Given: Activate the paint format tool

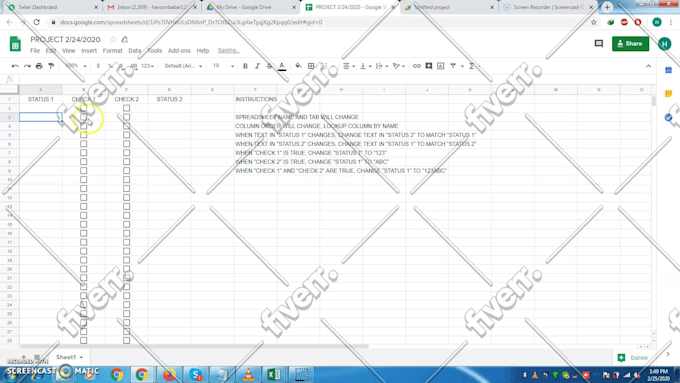Looking at the screenshot, I should pos(51,66).
